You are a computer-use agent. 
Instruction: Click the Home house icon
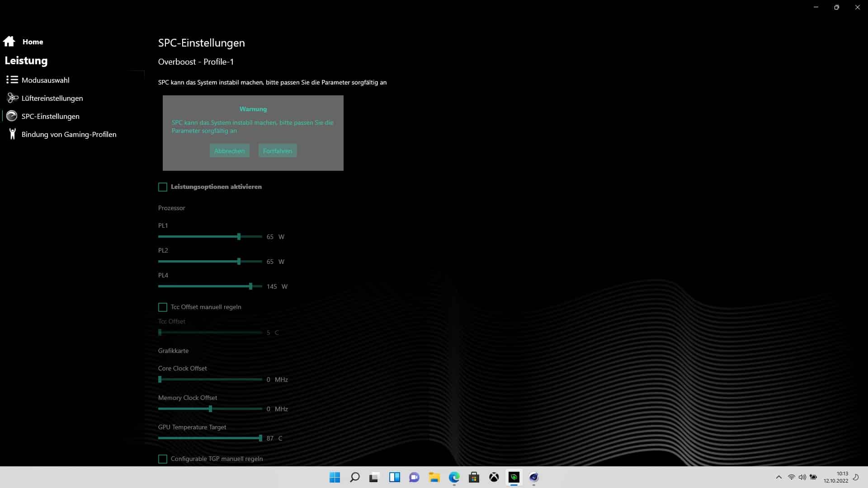[9, 42]
